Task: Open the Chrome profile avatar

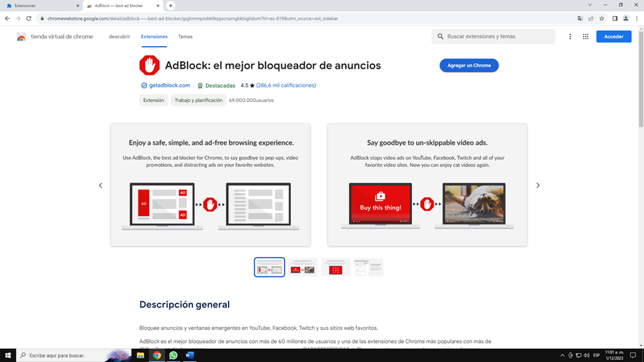Action: click(x=626, y=18)
